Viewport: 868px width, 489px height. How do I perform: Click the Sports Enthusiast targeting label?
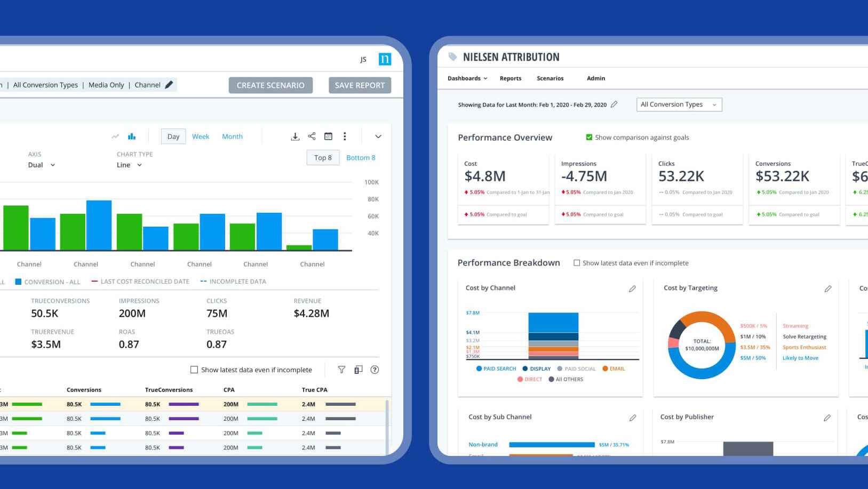point(804,347)
